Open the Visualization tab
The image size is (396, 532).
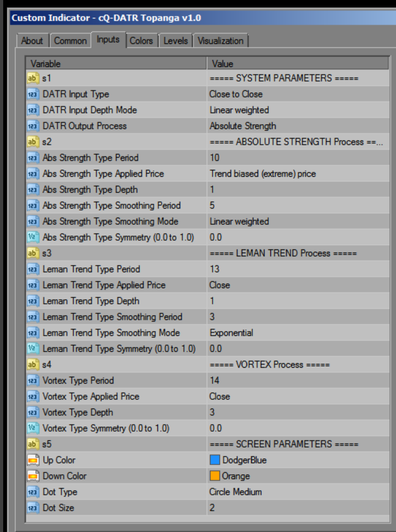tap(221, 41)
